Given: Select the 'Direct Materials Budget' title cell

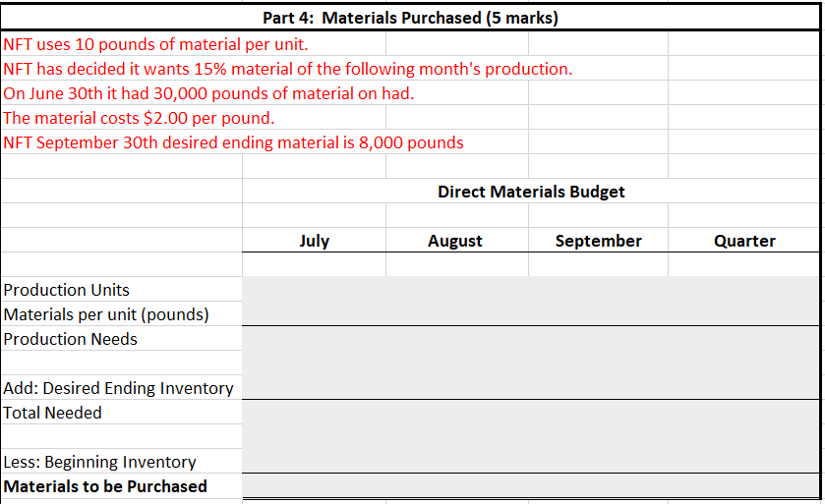Looking at the screenshot, I should (x=531, y=192).
